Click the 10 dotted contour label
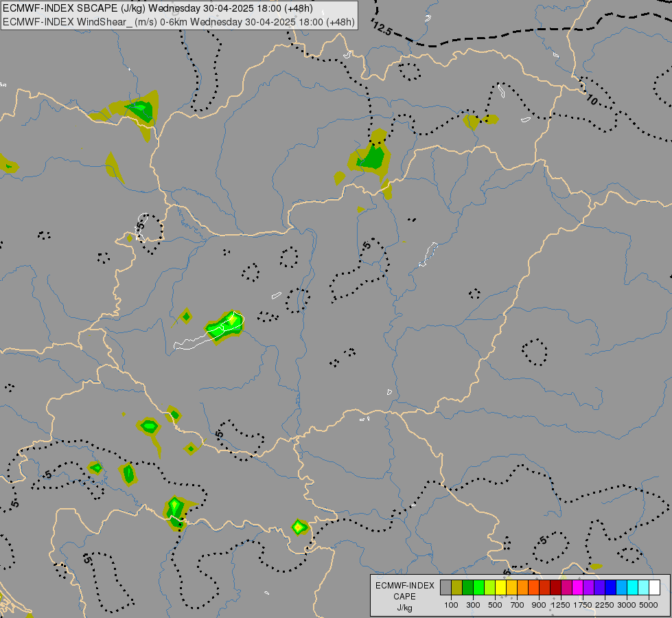Screen dimensions: 672x618 click(592, 100)
